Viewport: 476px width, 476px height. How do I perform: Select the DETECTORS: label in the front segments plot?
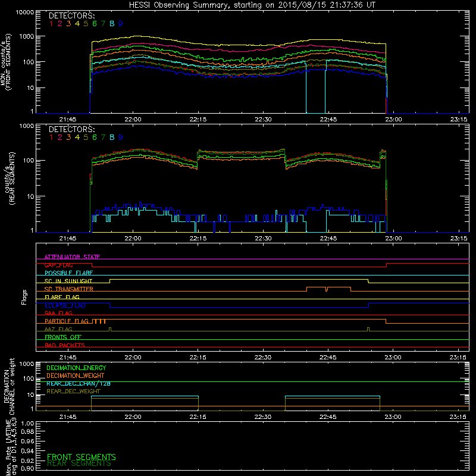71,15
